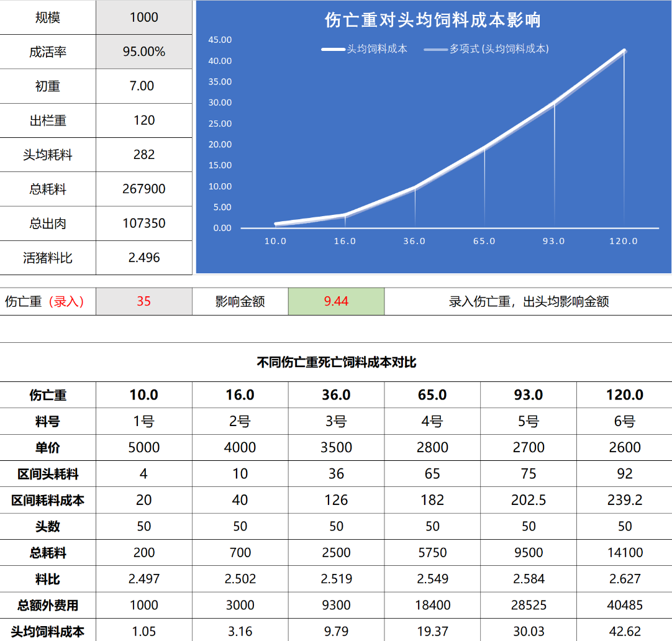
Task: Select the green 影响金额 result cell 9.44
Action: (336, 301)
